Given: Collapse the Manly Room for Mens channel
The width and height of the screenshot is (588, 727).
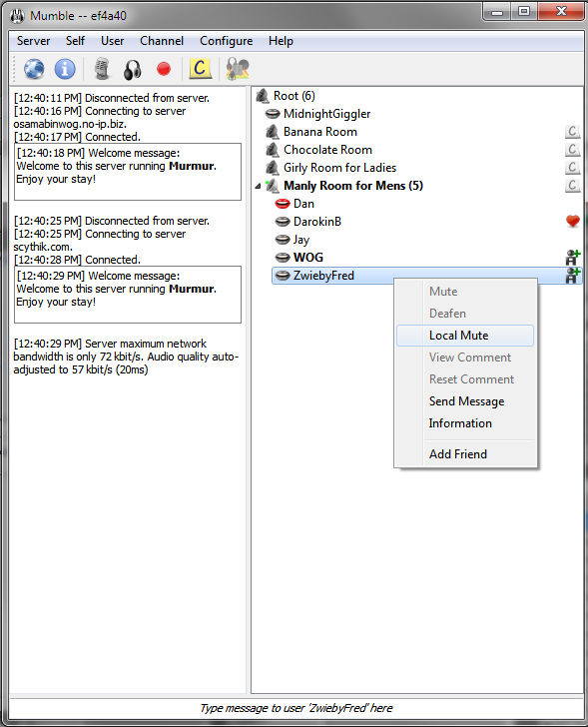Looking at the screenshot, I should (259, 187).
